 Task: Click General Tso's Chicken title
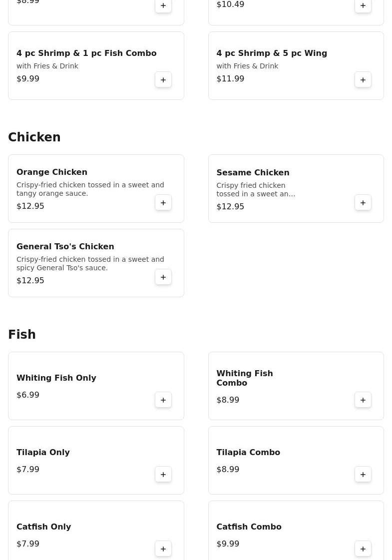pyautogui.click(x=65, y=247)
